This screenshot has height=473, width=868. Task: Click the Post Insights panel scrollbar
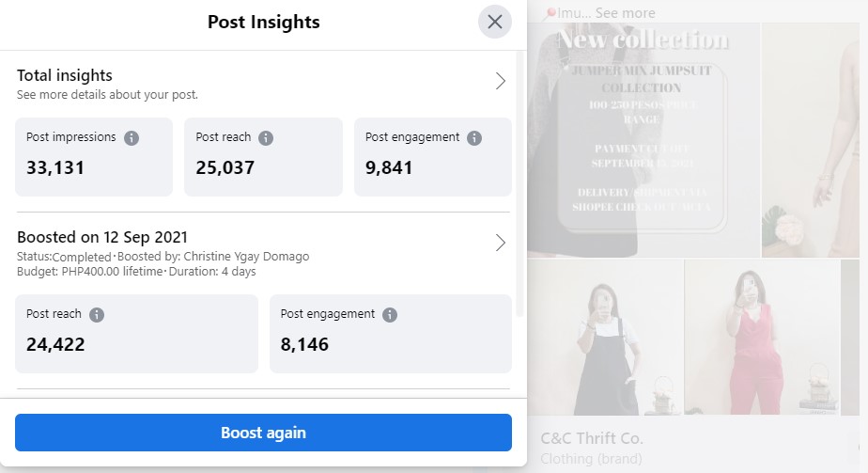521,188
